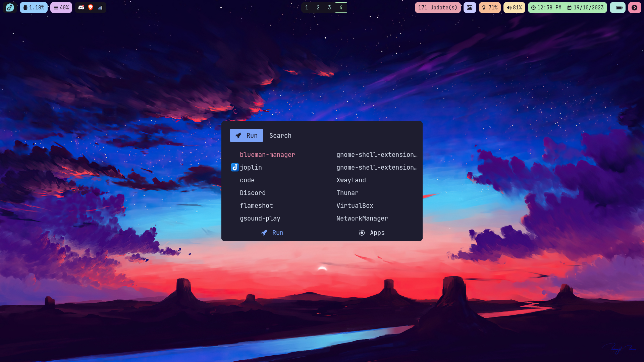Switch to workspace 3

pos(329,7)
